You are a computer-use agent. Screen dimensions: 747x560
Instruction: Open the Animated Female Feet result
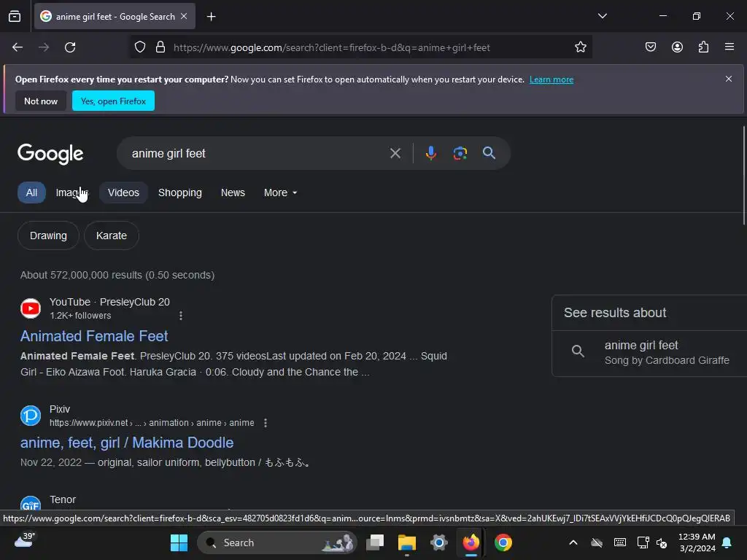(x=94, y=336)
